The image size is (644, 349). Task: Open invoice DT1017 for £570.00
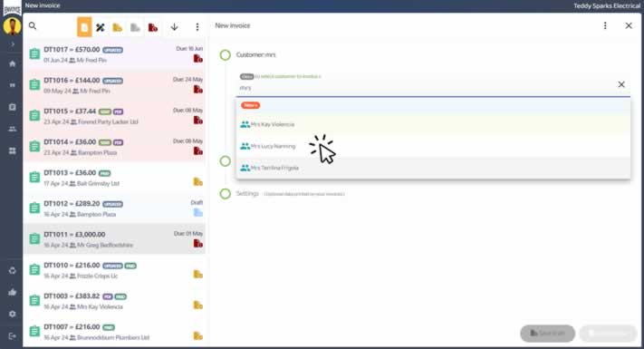tap(115, 54)
